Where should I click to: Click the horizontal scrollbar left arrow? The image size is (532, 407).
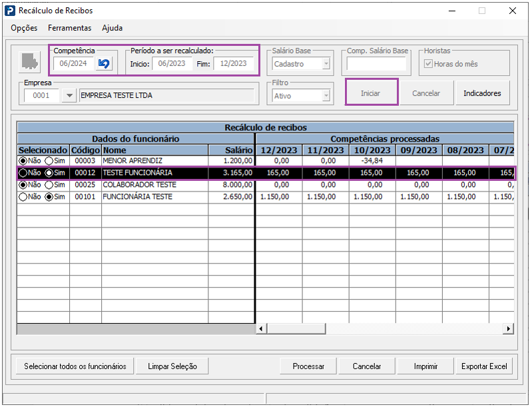click(x=261, y=329)
